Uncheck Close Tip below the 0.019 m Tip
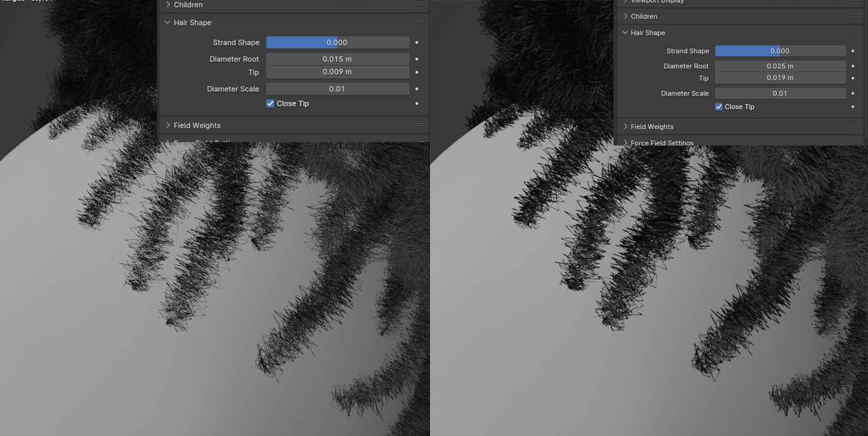868x436 pixels. click(x=718, y=107)
